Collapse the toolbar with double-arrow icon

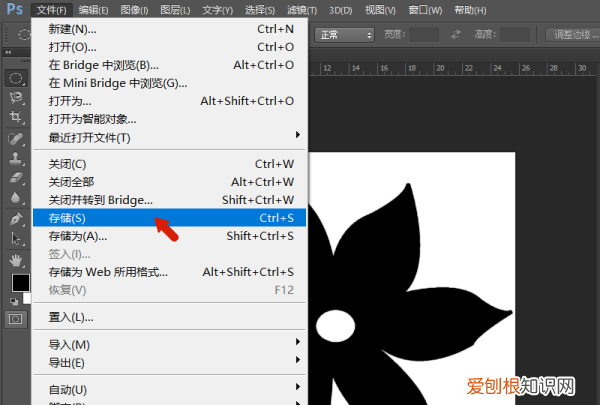8,52
